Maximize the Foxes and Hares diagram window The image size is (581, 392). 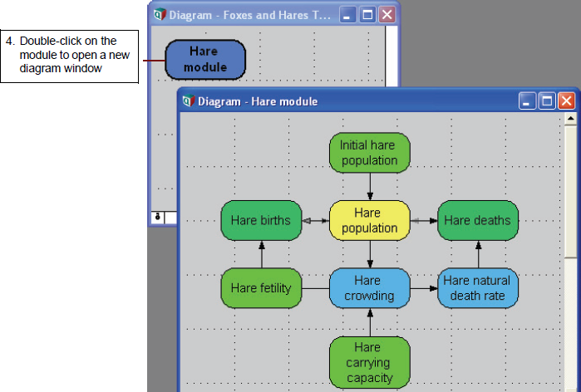367,15
